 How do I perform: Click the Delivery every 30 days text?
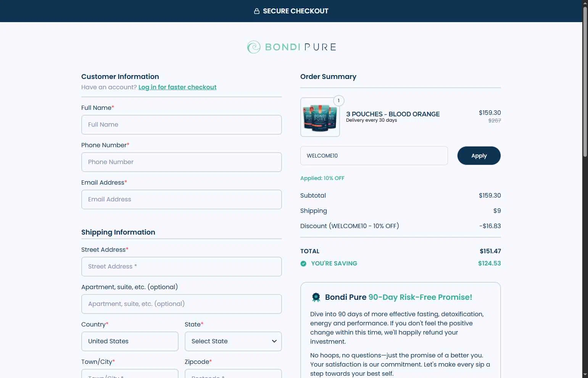point(371,120)
